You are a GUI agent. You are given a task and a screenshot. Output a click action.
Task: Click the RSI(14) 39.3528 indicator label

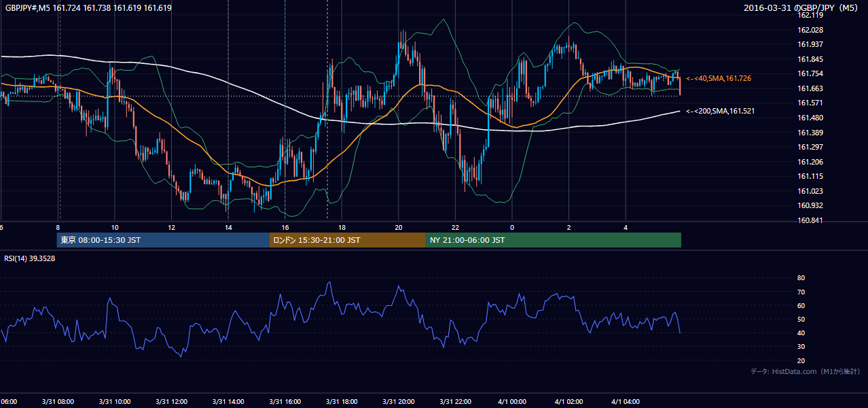coord(30,258)
